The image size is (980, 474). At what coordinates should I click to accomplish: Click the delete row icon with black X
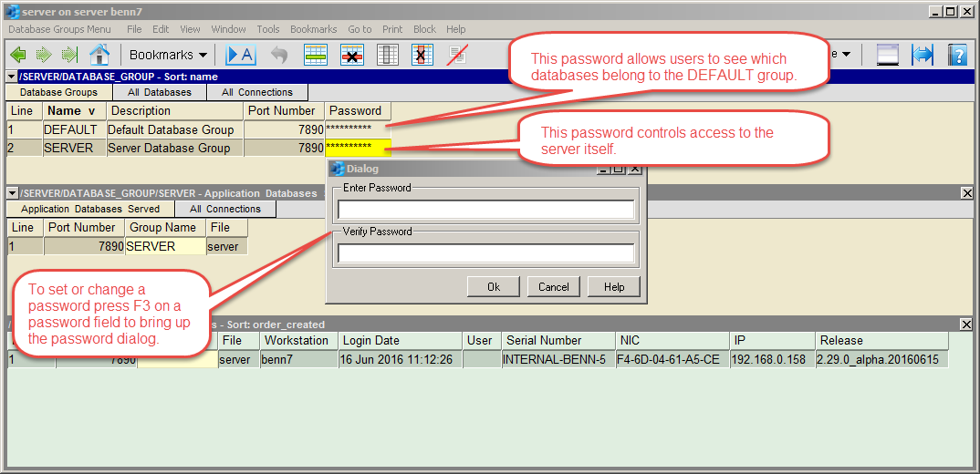[352, 55]
